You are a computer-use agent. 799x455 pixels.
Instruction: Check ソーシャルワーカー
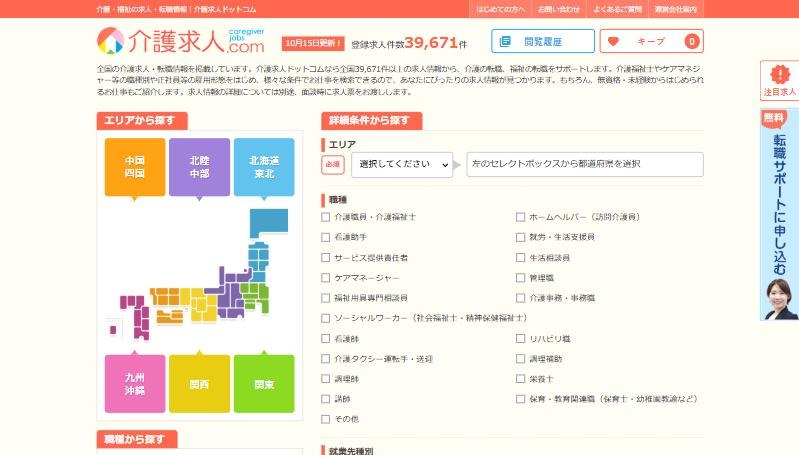pyautogui.click(x=326, y=318)
